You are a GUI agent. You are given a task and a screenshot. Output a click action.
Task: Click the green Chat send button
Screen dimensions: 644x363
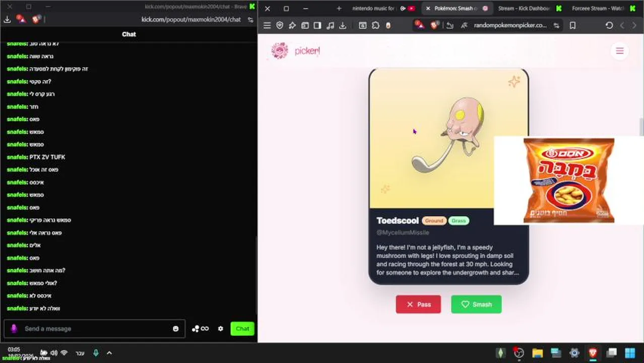click(x=242, y=329)
